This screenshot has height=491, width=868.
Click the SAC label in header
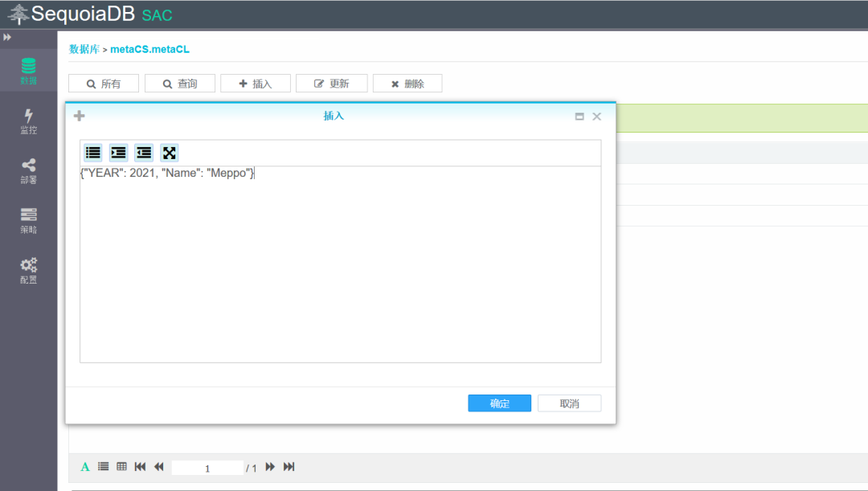tap(158, 15)
